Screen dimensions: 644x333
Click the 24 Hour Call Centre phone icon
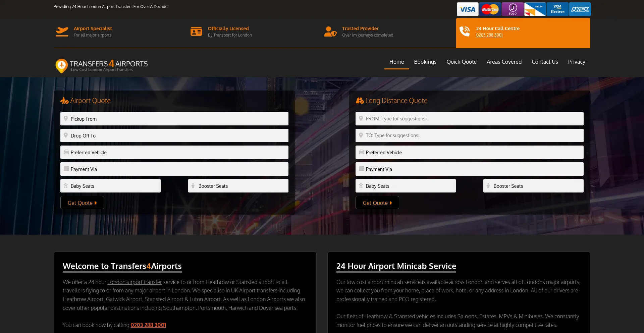click(465, 31)
